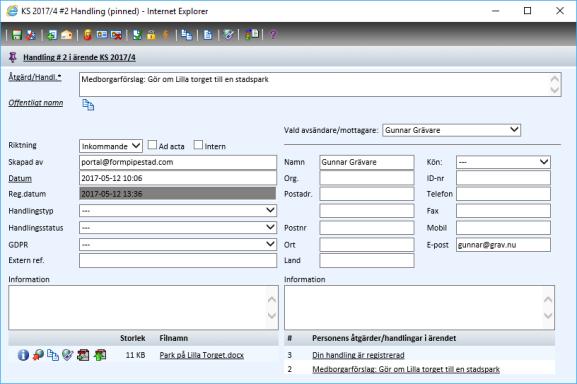Click the Namn field with Gunnar Grävare
This screenshot has height=384, width=577.
367,162
